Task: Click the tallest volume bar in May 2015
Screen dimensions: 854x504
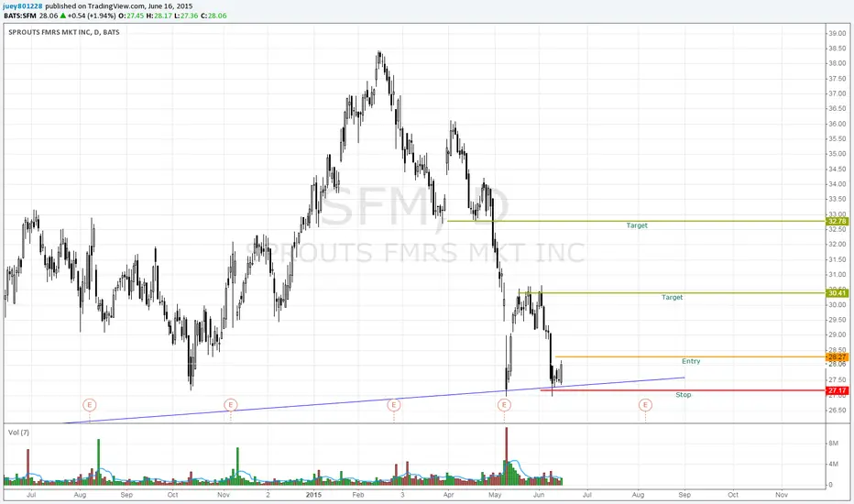Action: [507, 456]
